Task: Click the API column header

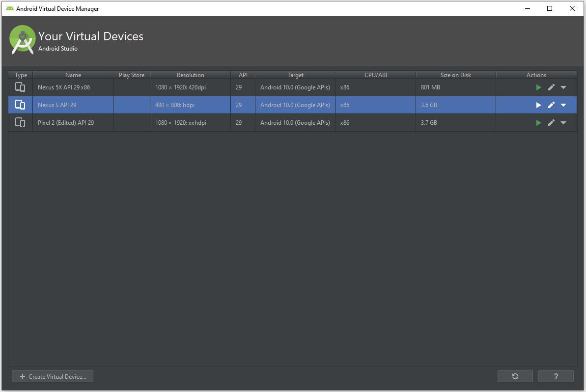Action: [243, 75]
